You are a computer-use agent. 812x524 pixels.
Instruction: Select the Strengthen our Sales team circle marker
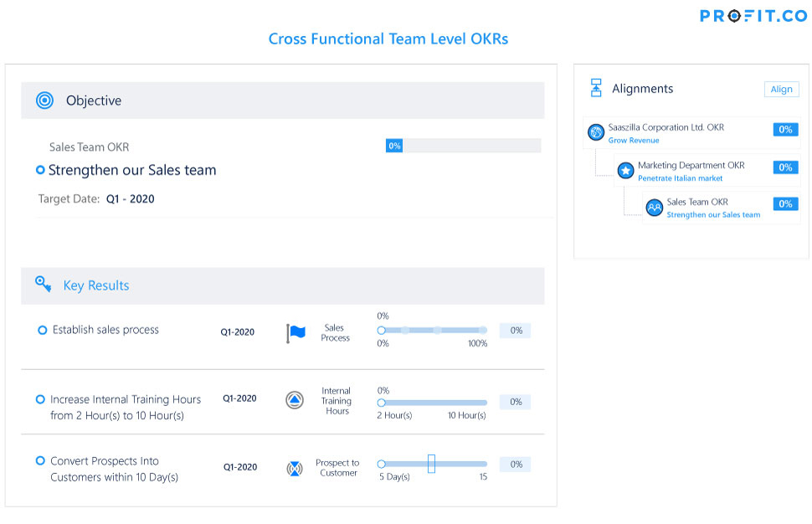point(40,170)
